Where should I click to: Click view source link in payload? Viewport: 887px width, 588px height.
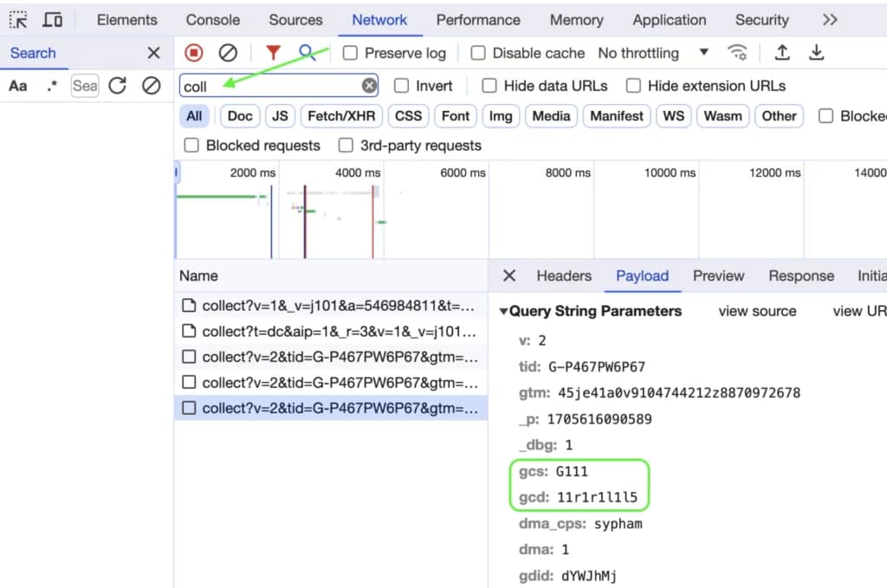point(757,311)
